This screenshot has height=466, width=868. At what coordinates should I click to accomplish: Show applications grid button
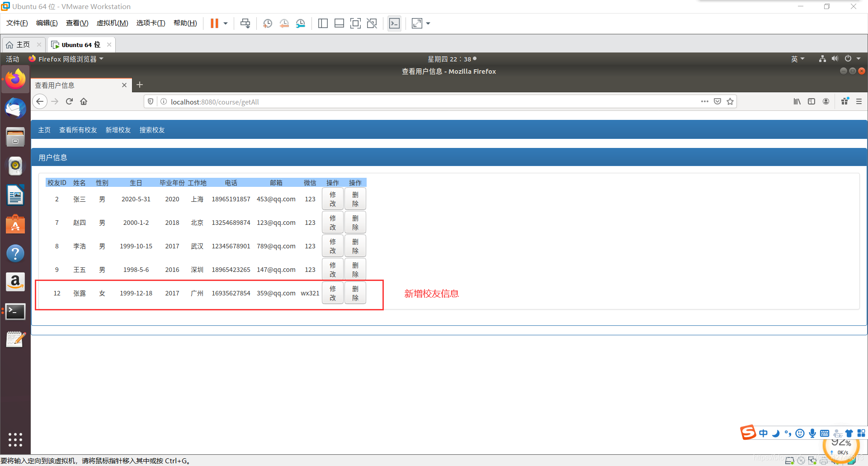[x=15, y=439]
